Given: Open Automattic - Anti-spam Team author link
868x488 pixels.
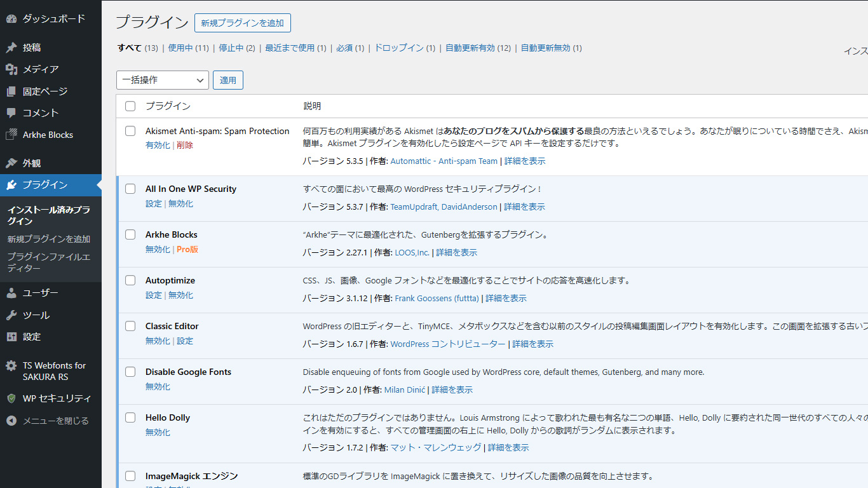Looking at the screenshot, I should (x=444, y=161).
